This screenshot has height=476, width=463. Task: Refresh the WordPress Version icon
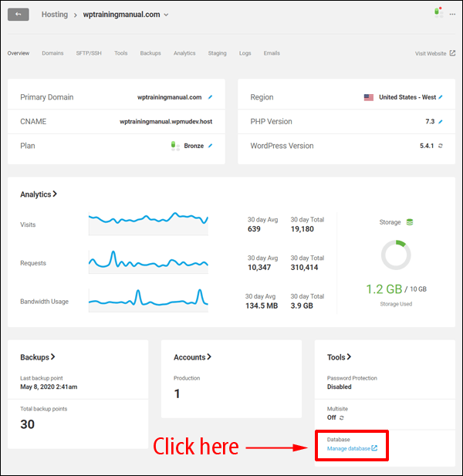[x=440, y=146]
